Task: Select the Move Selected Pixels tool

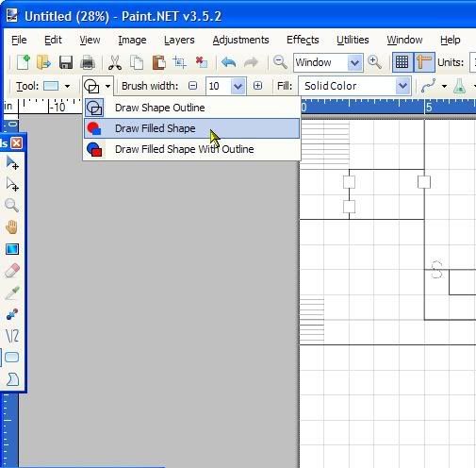Action: 12,163
